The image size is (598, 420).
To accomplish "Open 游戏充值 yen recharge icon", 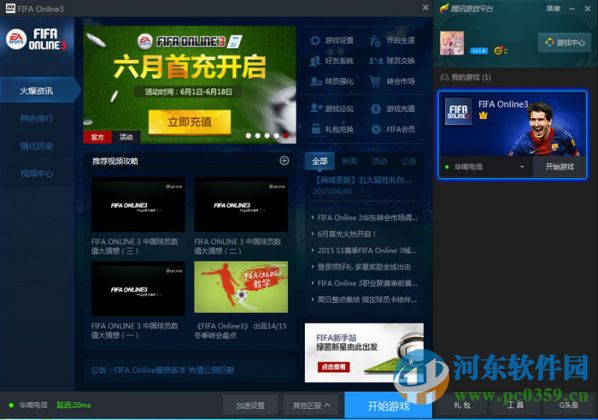I will point(376,109).
